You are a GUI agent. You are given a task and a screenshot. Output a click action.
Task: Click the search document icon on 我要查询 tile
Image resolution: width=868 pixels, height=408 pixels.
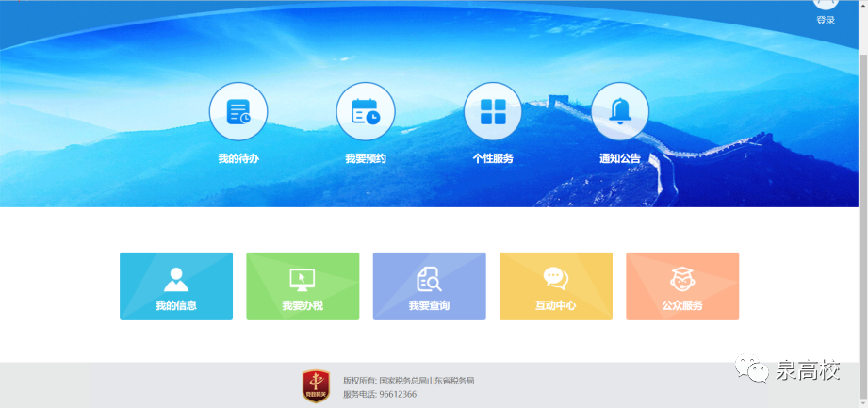pos(429,279)
